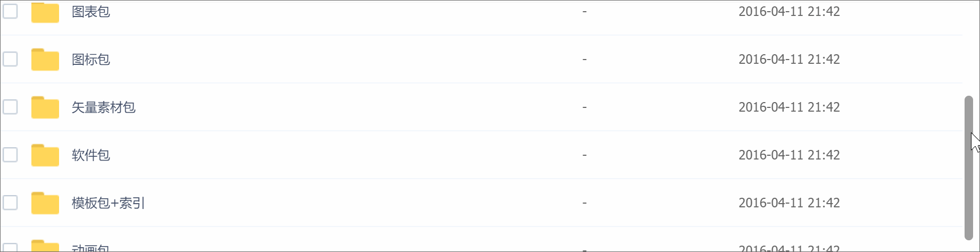Click the vertical scrollbar thumb
Image resolution: width=980 pixels, height=252 pixels.
coord(968,168)
